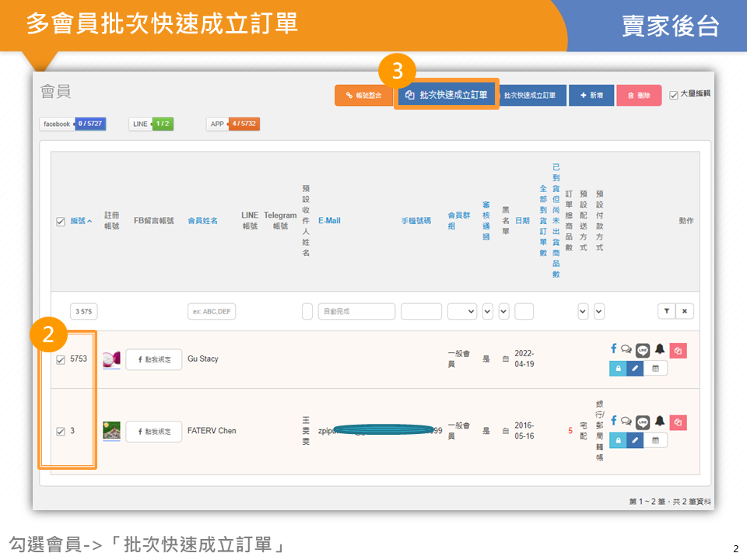The image size is (747, 560).
Task: Apply the table filter with the funnel icon
Action: click(x=666, y=311)
